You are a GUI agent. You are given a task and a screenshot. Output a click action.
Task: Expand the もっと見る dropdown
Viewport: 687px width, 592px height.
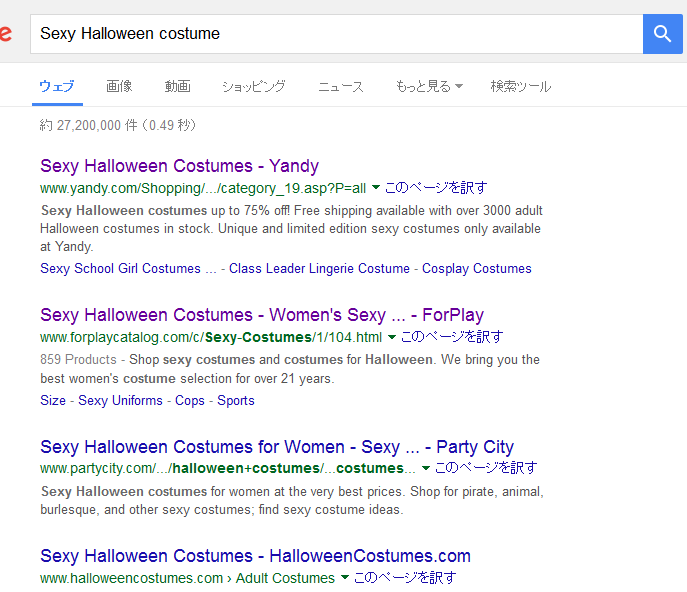coord(429,86)
